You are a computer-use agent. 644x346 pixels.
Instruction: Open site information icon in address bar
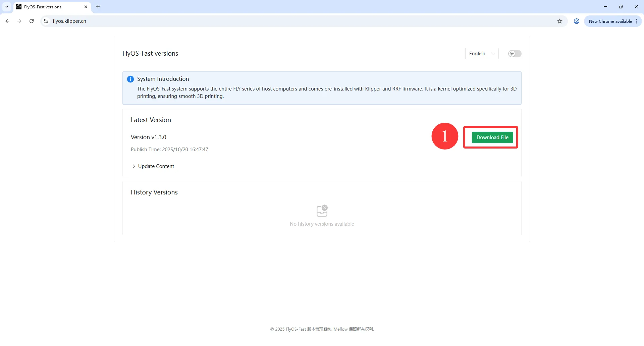46,21
